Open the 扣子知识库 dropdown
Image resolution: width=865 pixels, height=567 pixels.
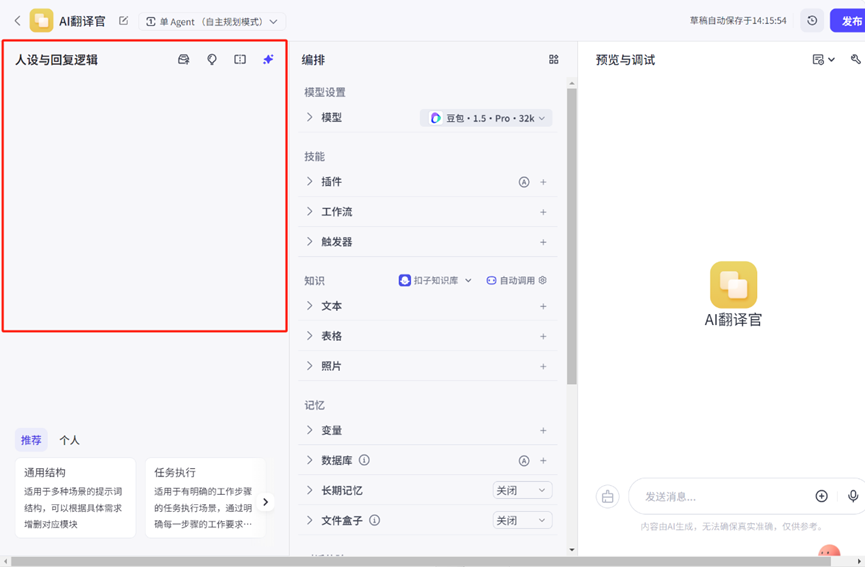(x=435, y=280)
